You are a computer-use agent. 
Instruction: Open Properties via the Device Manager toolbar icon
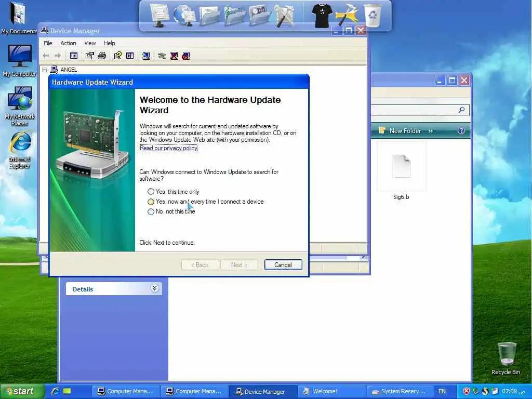pos(89,56)
